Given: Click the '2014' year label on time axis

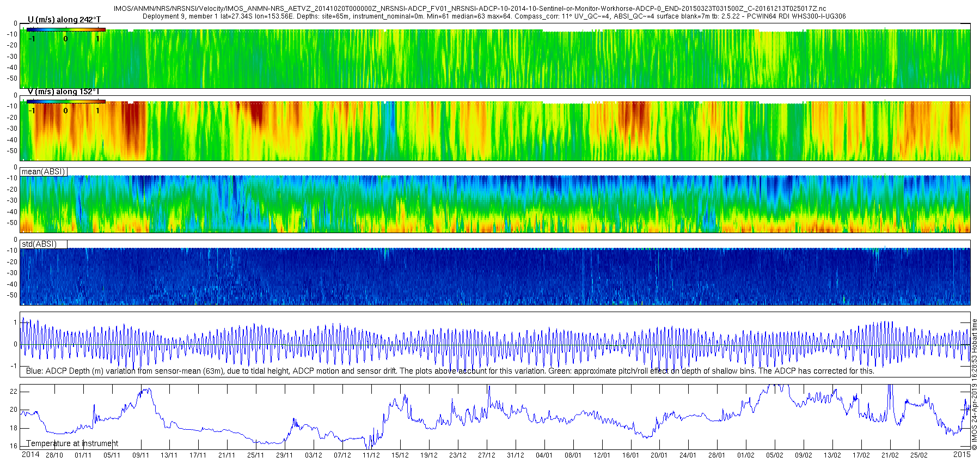Looking at the screenshot, I should 30,454.
